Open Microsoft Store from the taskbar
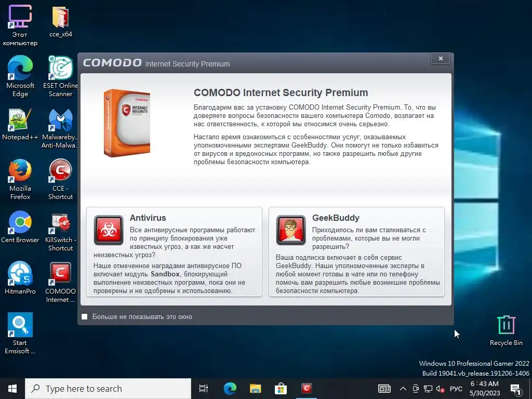 click(x=281, y=389)
